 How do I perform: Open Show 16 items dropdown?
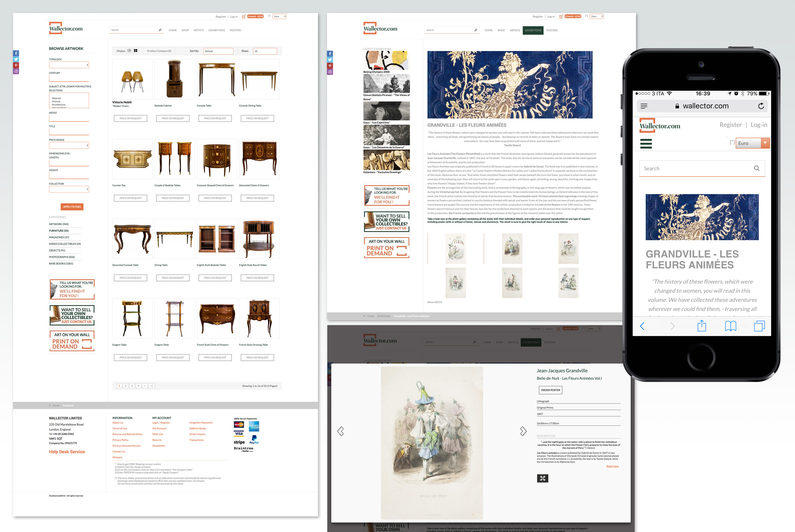click(265, 51)
